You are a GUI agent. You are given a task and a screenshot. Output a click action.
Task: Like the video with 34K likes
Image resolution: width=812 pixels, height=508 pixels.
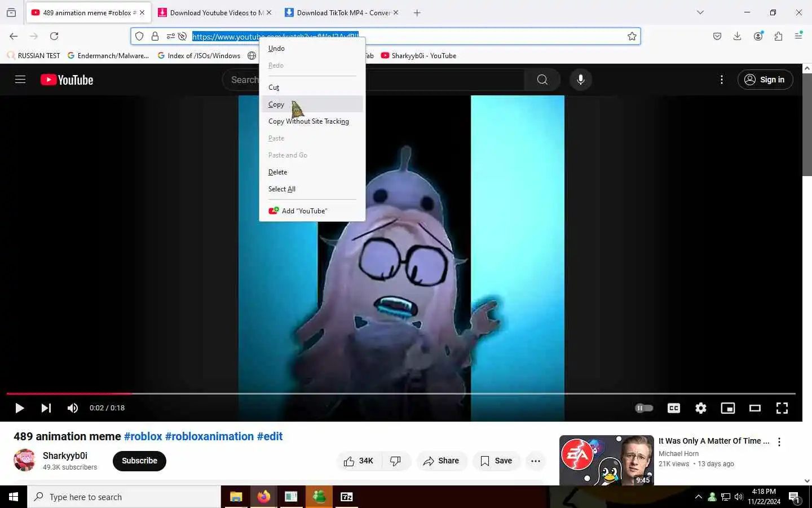pyautogui.click(x=359, y=461)
